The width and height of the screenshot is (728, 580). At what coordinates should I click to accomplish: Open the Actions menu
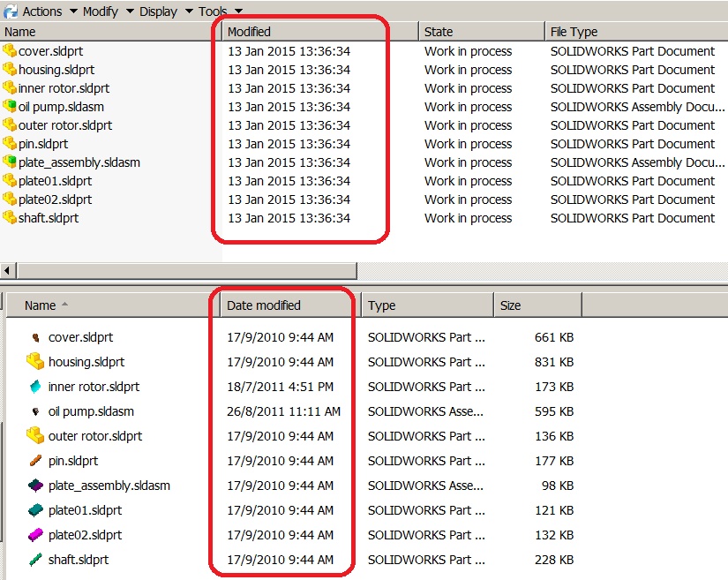(42, 11)
